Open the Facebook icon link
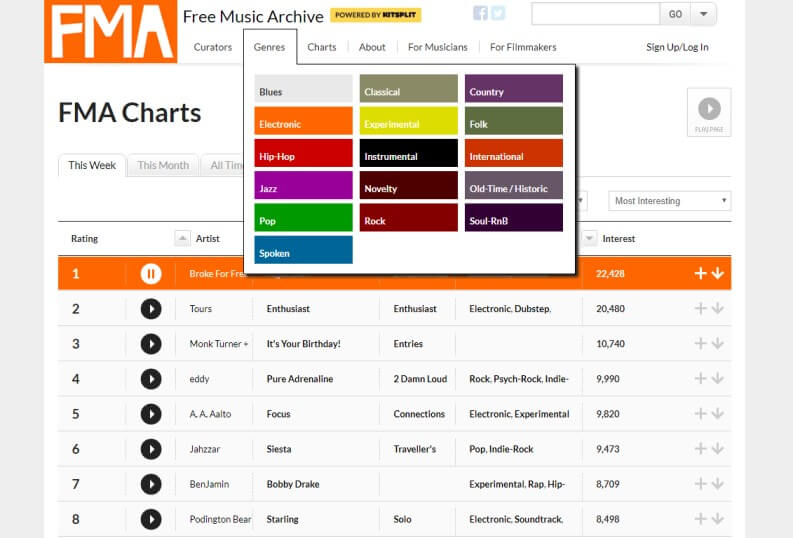The width and height of the screenshot is (793, 538). coord(480,13)
